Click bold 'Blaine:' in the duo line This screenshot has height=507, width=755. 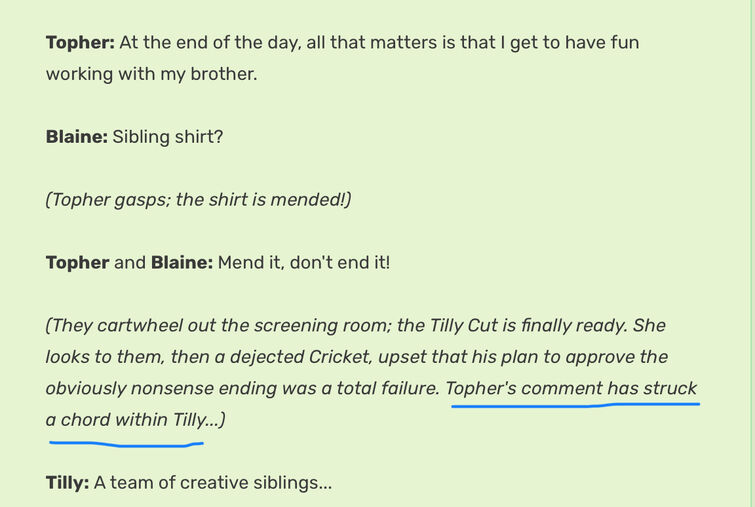182,263
